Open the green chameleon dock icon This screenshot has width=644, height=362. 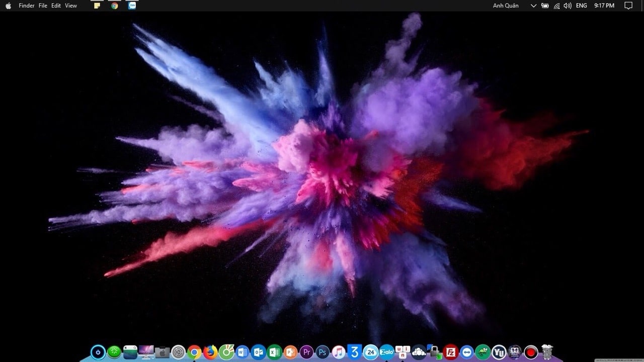pyautogui.click(x=483, y=352)
